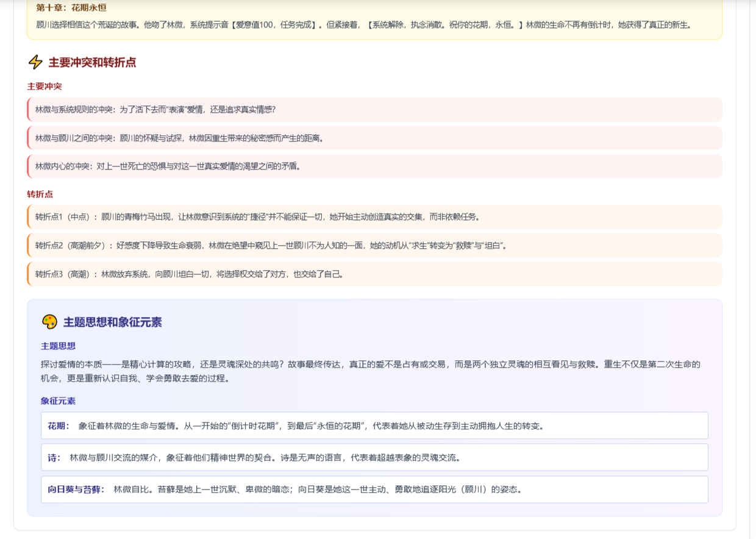Select the 林微与系统规则的冲突 conflict card
This screenshot has height=539, width=756.
(x=374, y=109)
